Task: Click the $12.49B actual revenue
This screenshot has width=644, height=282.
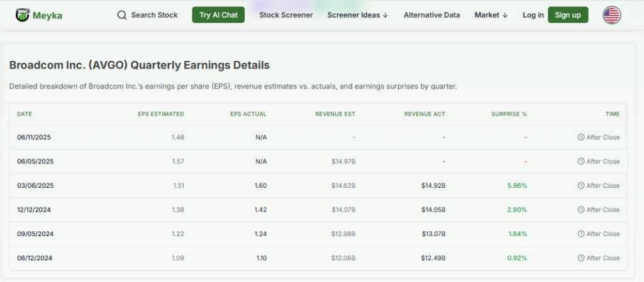Action: click(433, 258)
